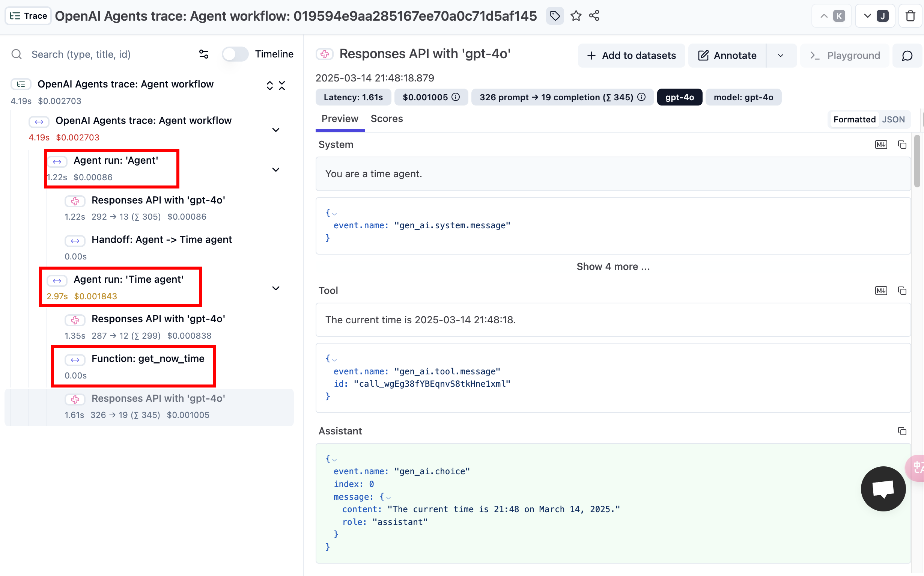Image resolution: width=924 pixels, height=576 pixels.
Task: Delete the trace using trash icon
Action: pos(910,16)
